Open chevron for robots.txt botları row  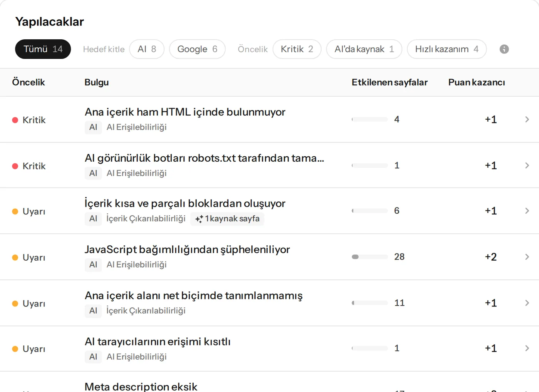point(527,165)
